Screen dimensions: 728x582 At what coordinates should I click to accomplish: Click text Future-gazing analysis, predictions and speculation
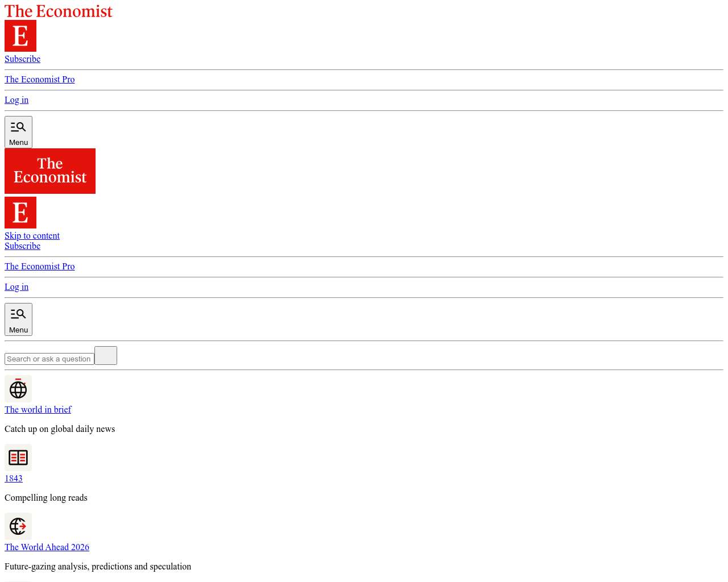pyautogui.click(x=98, y=567)
